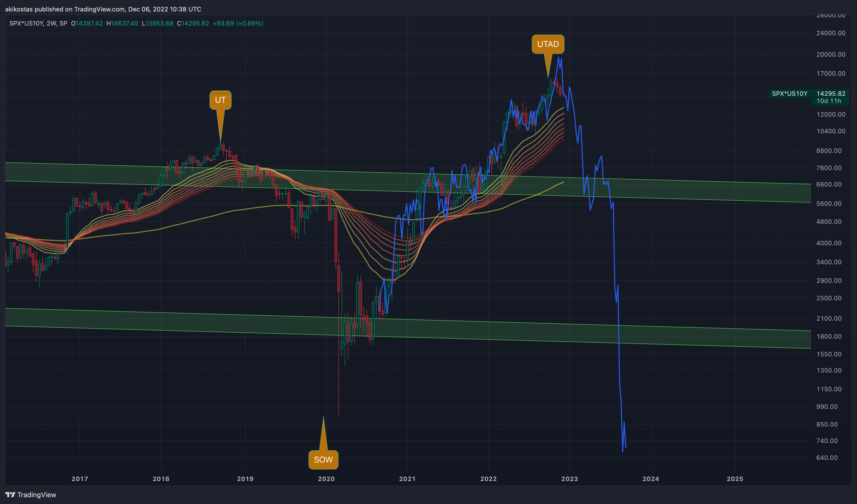857x504 pixels.
Task: Click the 740.00 price axis label
Action: point(827,441)
